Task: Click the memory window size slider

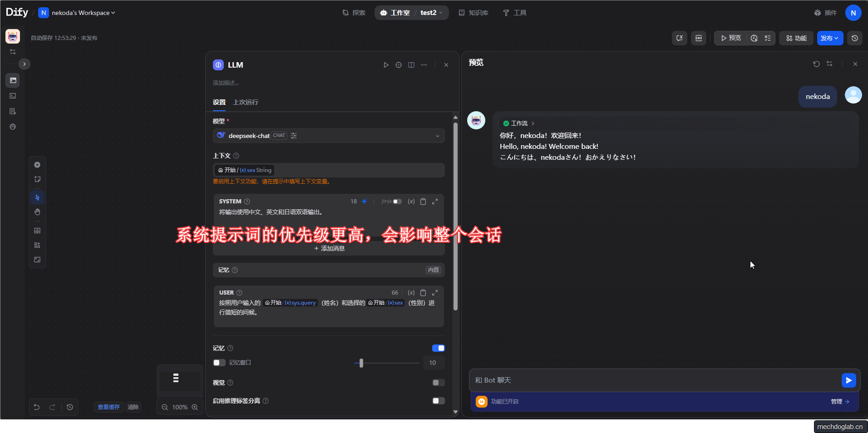Action: click(x=361, y=363)
